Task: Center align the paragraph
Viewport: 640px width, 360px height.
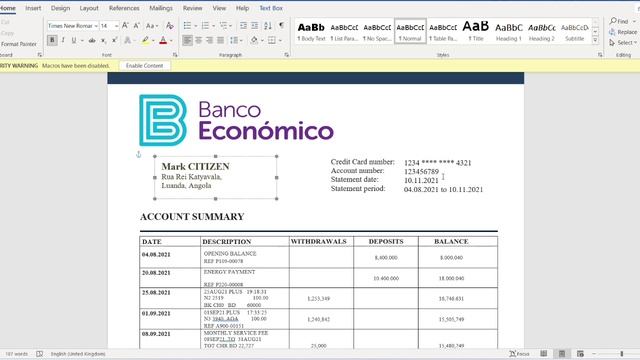Action: (x=198, y=40)
